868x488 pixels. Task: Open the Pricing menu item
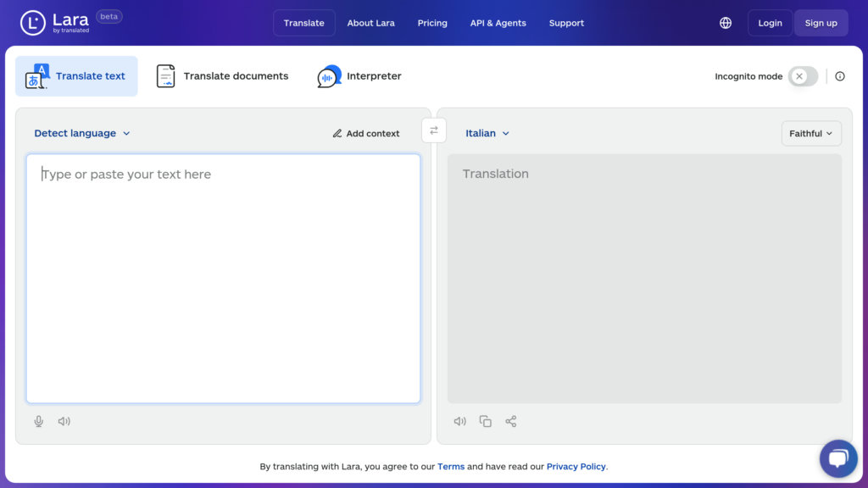pyautogui.click(x=432, y=23)
